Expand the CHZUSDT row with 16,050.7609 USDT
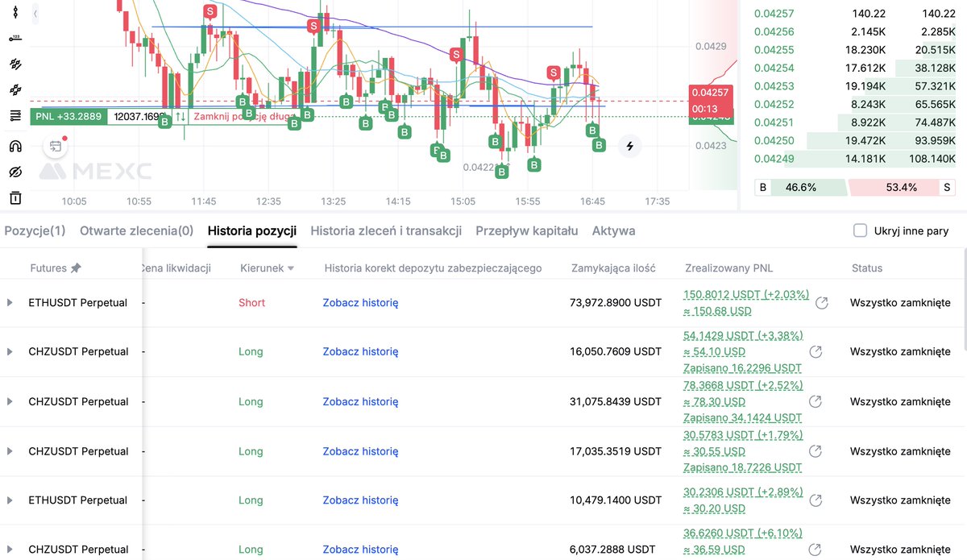This screenshot has height=560, width=967. (10, 352)
